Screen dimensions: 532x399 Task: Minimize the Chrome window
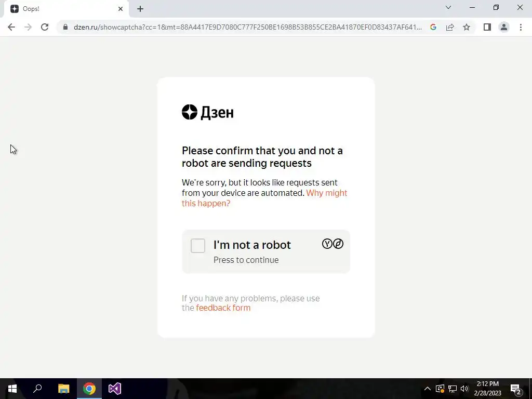[x=472, y=7]
